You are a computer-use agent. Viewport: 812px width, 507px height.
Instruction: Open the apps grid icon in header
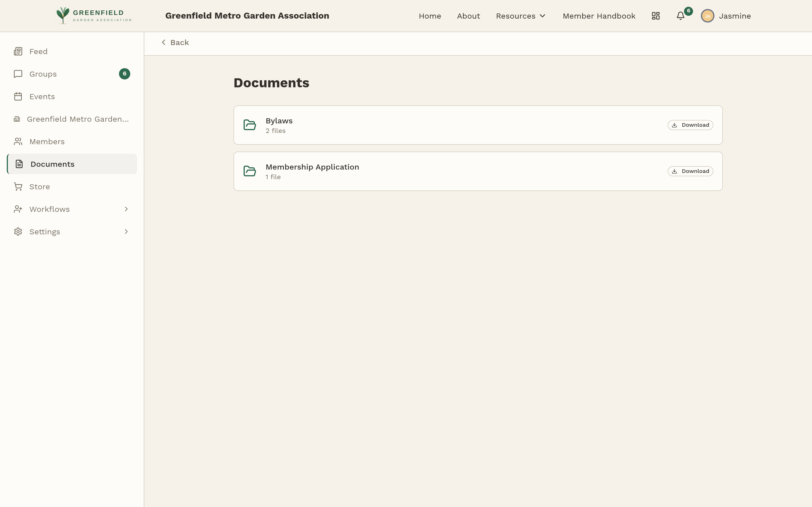click(x=655, y=15)
